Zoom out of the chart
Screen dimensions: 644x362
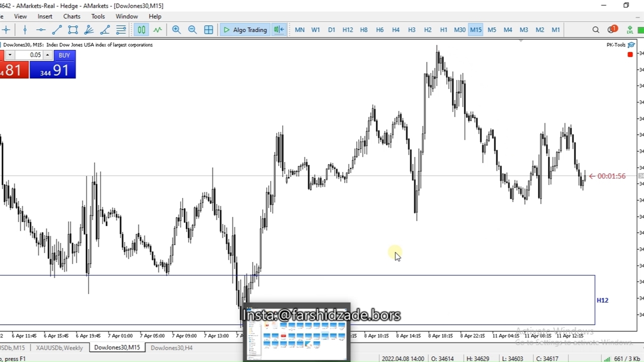click(192, 30)
